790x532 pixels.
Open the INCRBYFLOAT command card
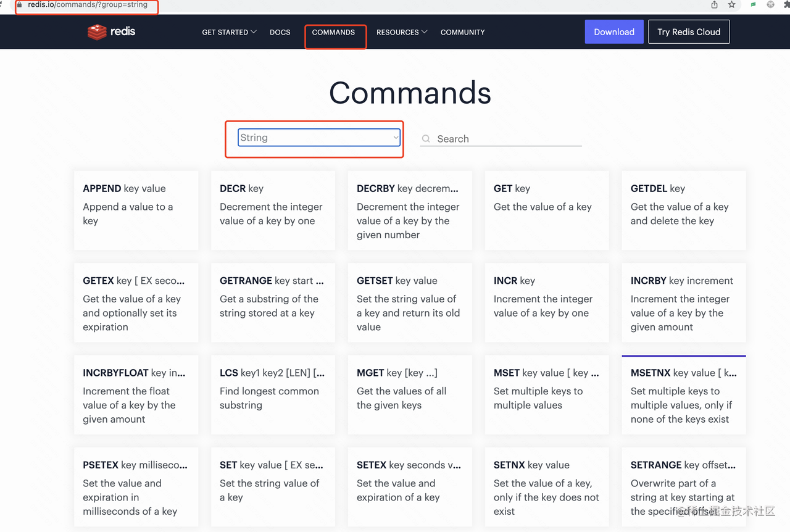136,394
